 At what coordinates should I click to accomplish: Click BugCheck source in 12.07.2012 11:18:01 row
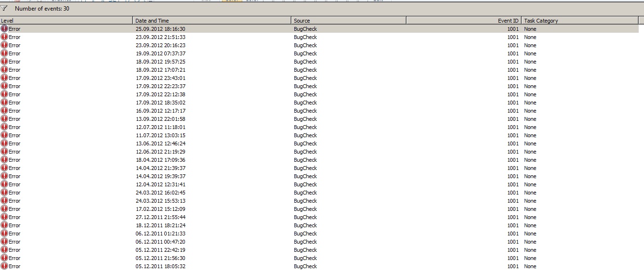305,127
